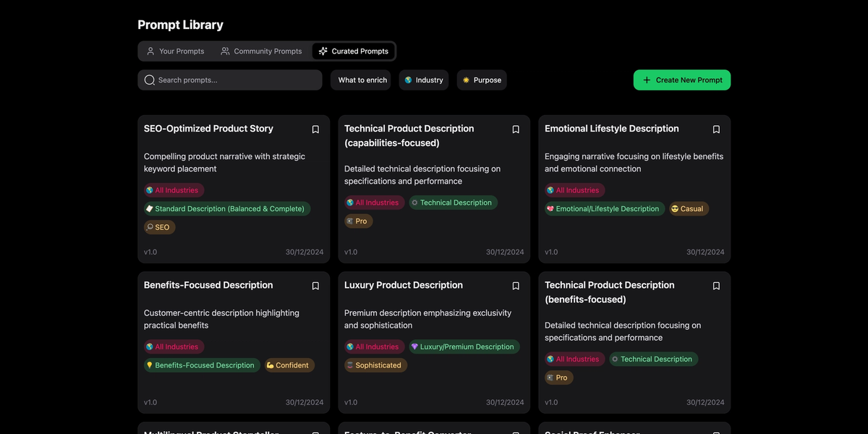Open the Purpose filter dropdown
Screen dimensions: 868x434
coord(481,80)
